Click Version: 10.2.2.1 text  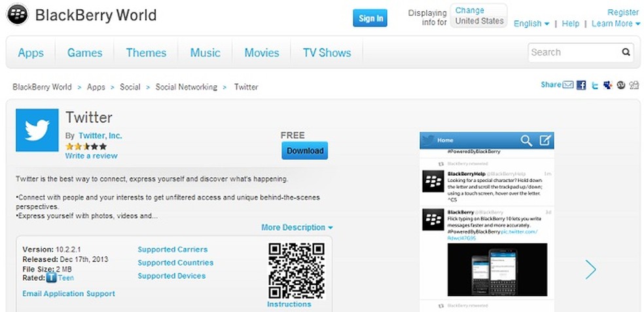coord(52,250)
